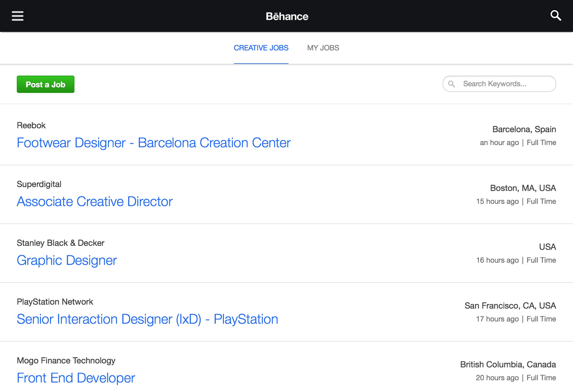Click Full Time label in Superdigital row
Image resolution: width=573 pixels, height=392 pixels.
pos(541,201)
